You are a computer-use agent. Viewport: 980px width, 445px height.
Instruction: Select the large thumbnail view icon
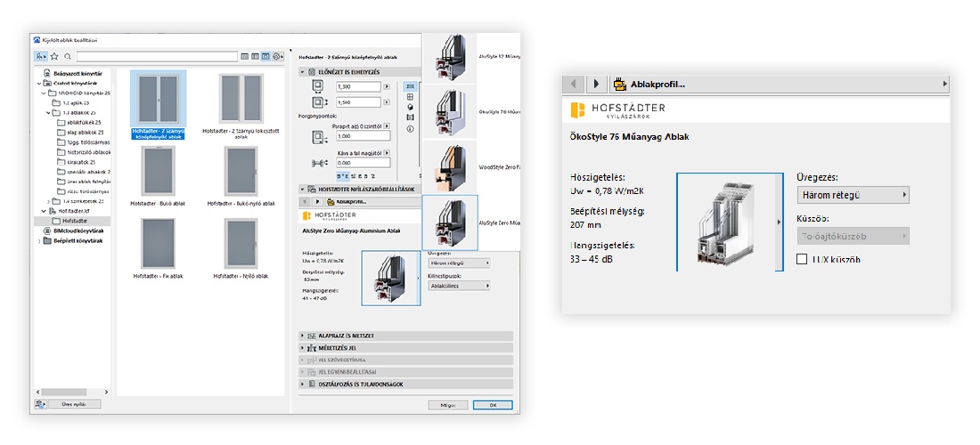265,56
